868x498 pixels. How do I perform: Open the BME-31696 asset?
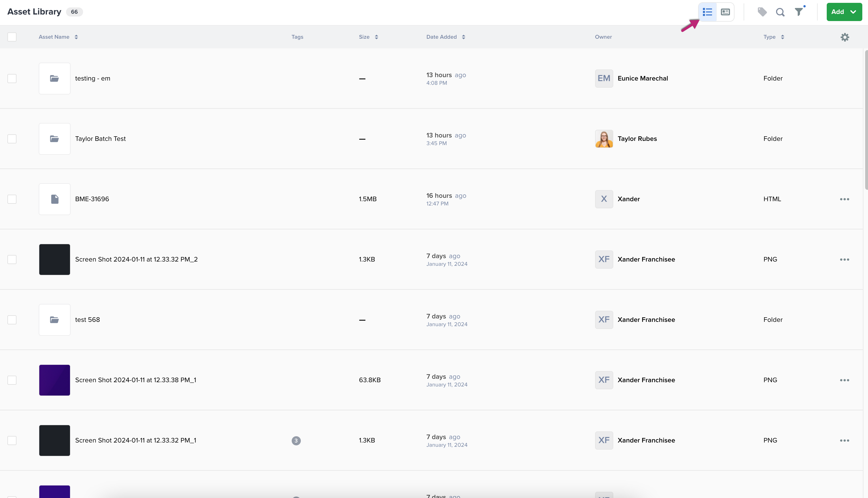(92, 199)
